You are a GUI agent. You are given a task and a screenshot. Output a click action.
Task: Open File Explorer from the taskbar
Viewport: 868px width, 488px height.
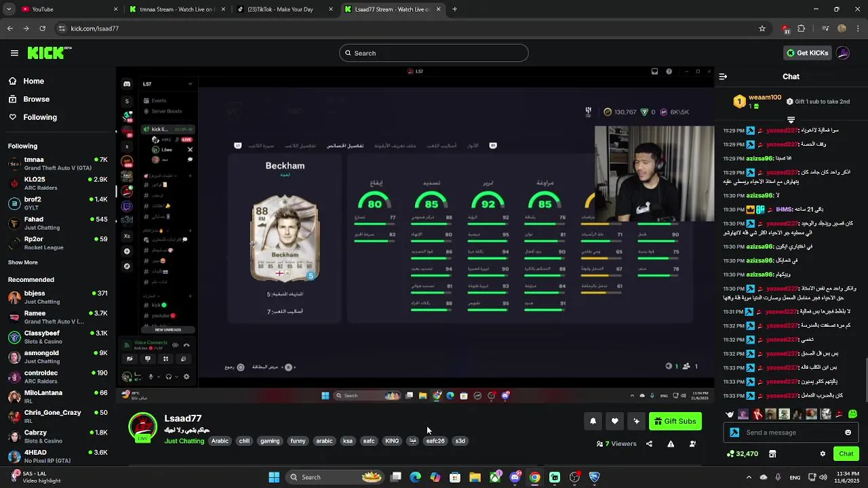475,477
